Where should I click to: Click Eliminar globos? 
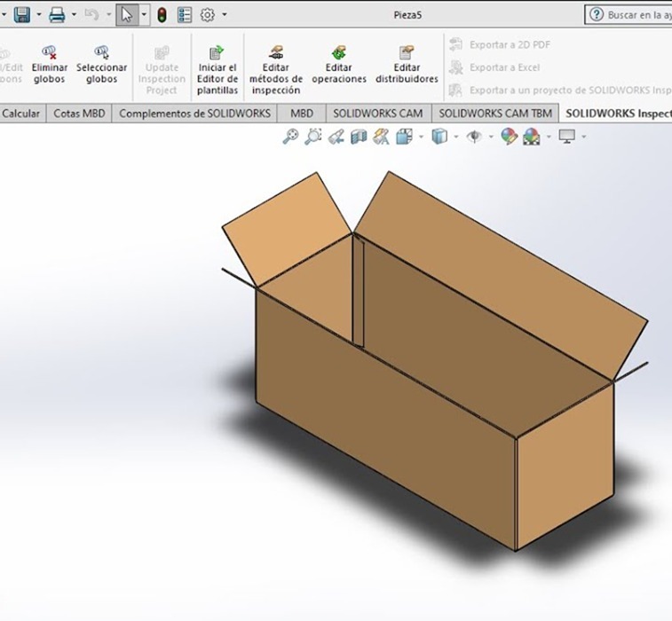pyautogui.click(x=49, y=66)
